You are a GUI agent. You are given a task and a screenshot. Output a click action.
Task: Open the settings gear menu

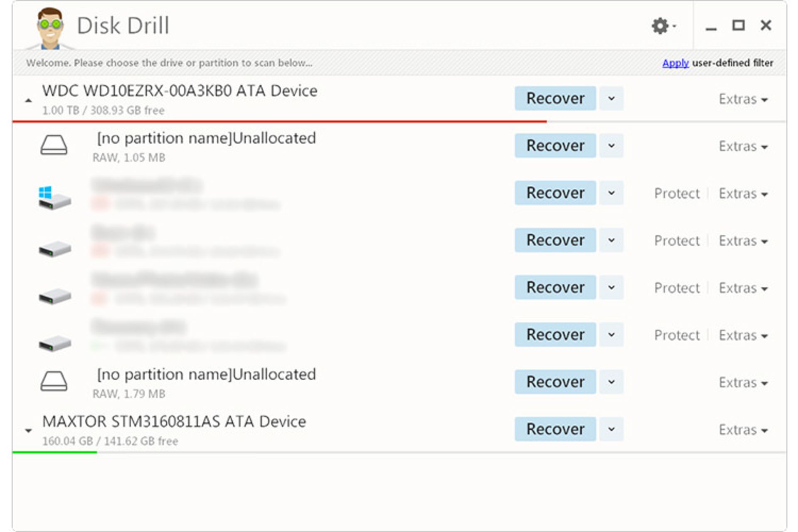point(663,26)
